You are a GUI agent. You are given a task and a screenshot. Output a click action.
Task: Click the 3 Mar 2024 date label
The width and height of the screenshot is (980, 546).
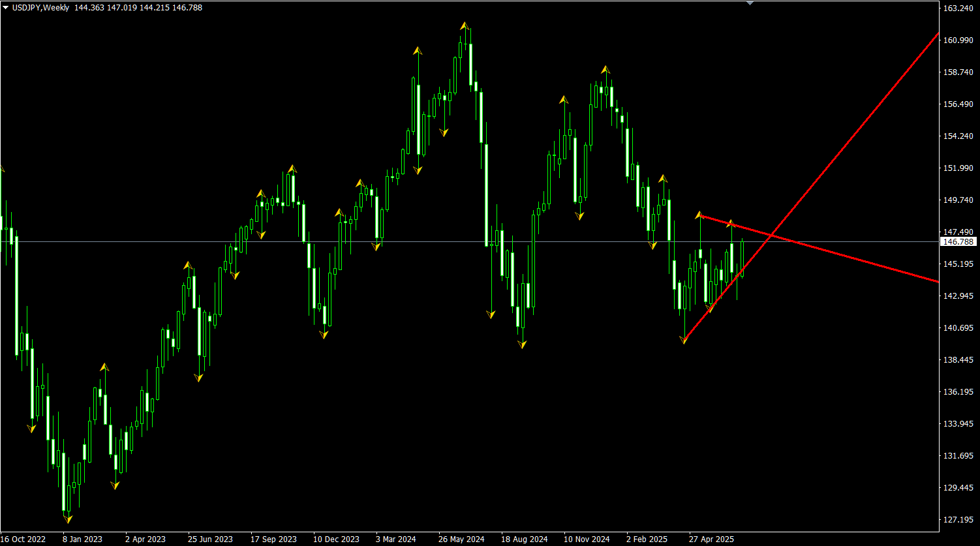point(396,539)
